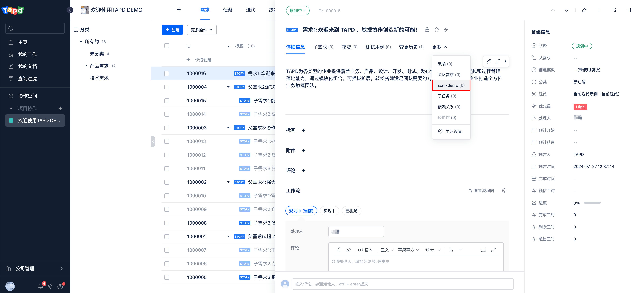Collapse children of row 1000003
Viewport: 644px width, 293px height.
(228, 128)
